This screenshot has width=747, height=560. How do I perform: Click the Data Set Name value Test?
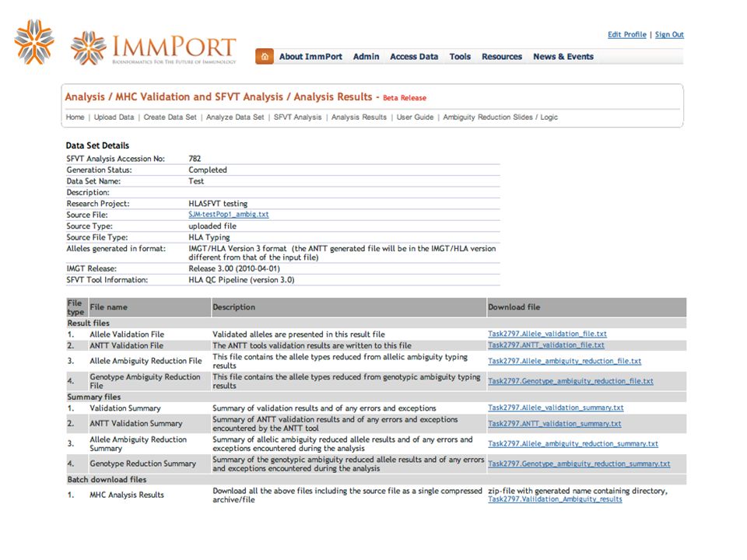196,181
